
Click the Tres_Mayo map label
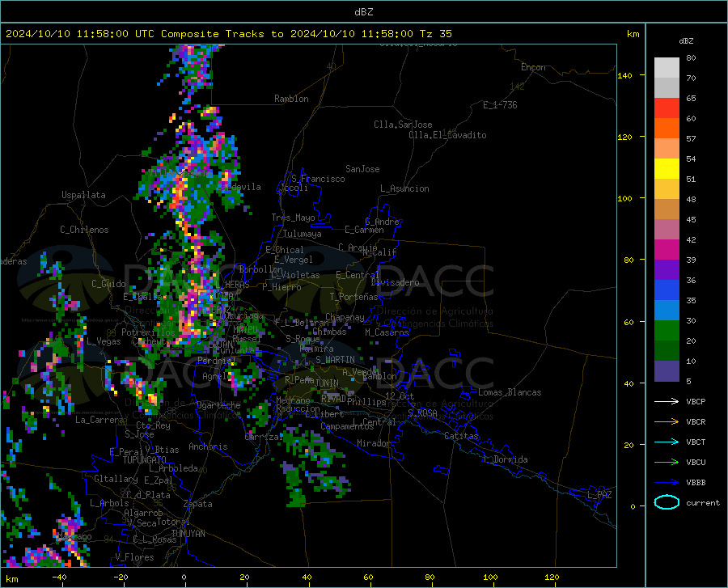tap(293, 218)
